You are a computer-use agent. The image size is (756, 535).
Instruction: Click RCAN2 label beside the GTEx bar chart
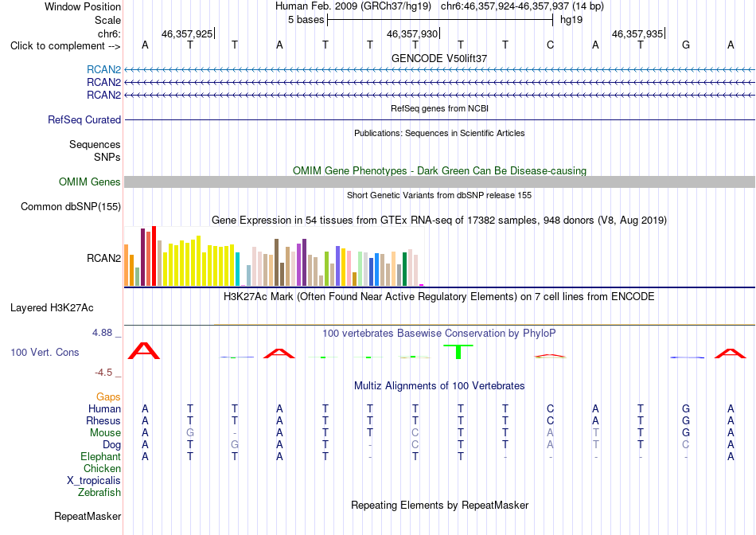[103, 258]
